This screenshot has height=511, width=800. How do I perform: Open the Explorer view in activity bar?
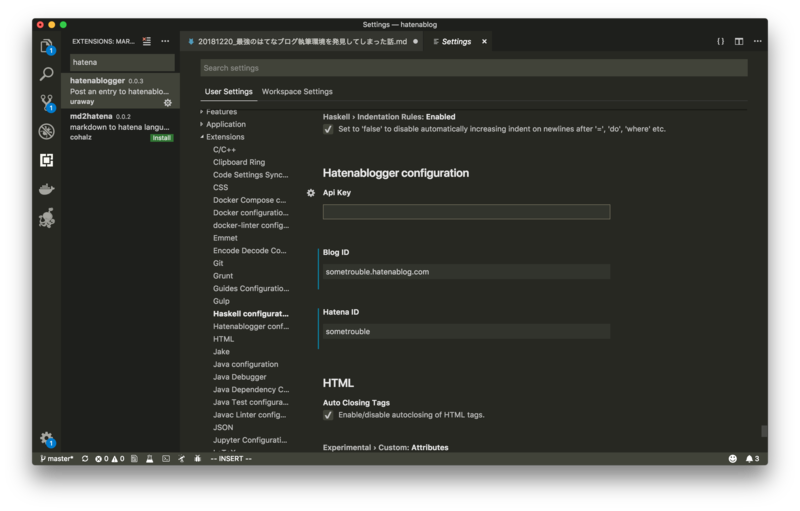click(46, 46)
